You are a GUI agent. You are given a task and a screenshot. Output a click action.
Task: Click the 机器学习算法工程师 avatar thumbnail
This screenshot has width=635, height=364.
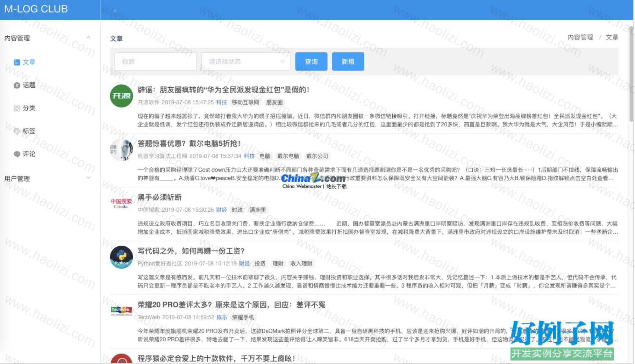pyautogui.click(x=121, y=150)
